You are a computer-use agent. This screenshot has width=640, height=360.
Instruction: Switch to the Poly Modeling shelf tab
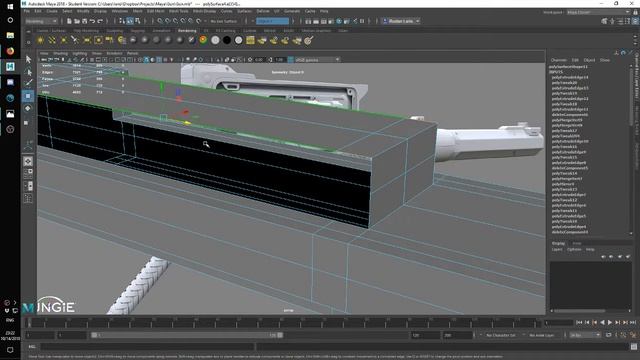click(86, 31)
